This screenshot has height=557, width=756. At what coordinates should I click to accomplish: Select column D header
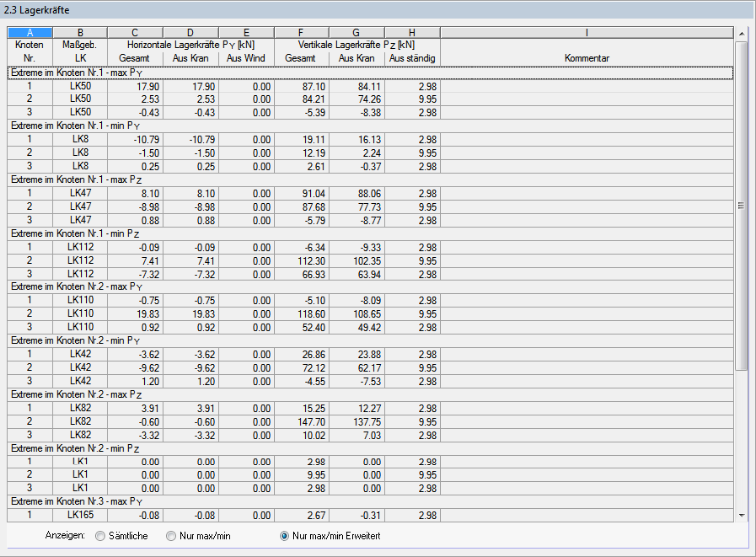click(191, 33)
